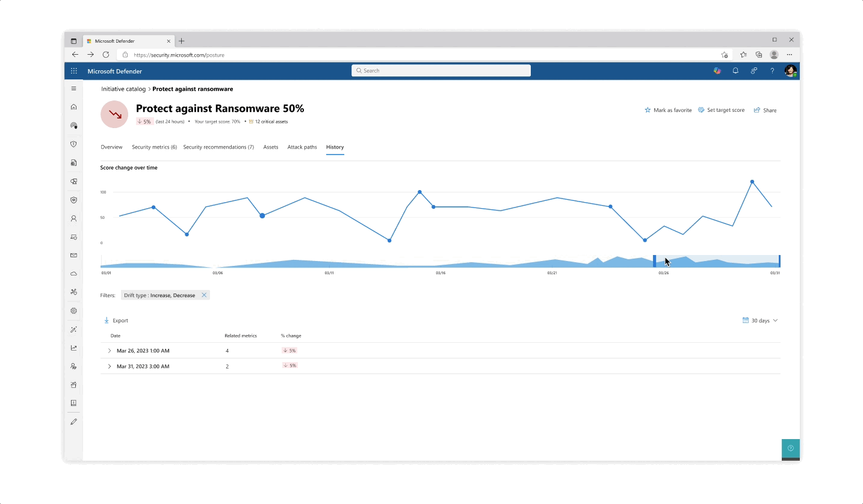Click the Share button
This screenshot has height=504, width=863.
pyautogui.click(x=765, y=110)
